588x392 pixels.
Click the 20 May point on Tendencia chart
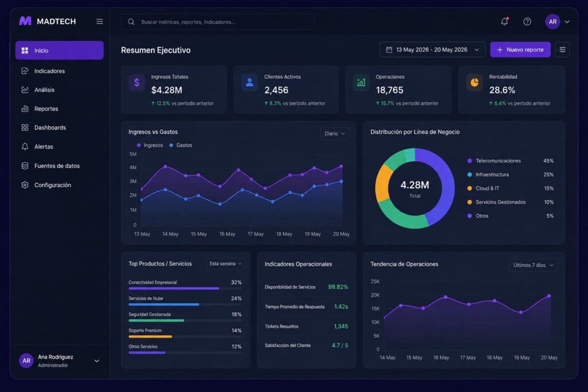(x=549, y=296)
